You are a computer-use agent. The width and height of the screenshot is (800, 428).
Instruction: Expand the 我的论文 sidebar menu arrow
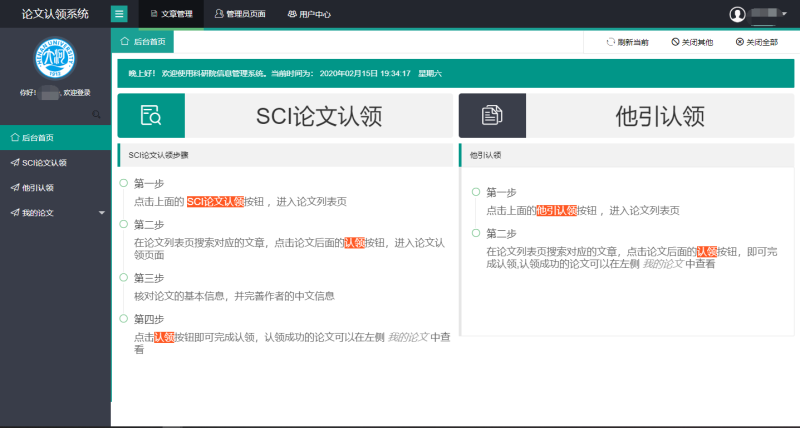101,213
